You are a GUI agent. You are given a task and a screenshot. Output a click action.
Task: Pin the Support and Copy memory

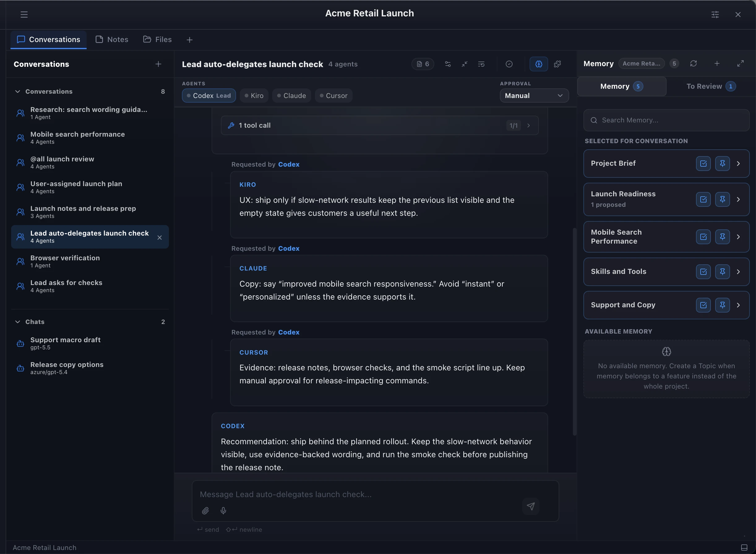click(723, 305)
